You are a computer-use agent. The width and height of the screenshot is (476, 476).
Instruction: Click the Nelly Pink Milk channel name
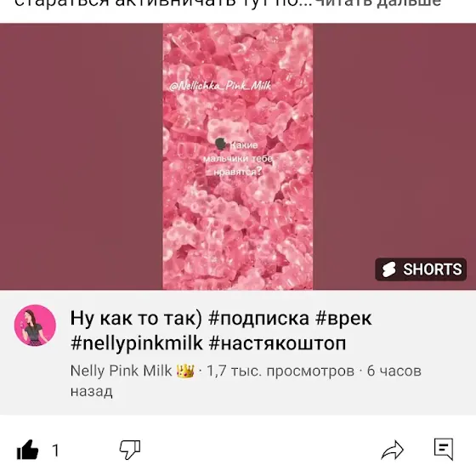tap(121, 371)
